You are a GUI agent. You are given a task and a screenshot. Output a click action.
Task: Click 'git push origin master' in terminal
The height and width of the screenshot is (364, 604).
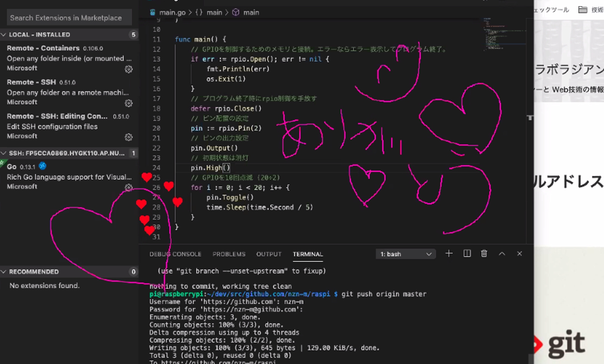click(384, 294)
